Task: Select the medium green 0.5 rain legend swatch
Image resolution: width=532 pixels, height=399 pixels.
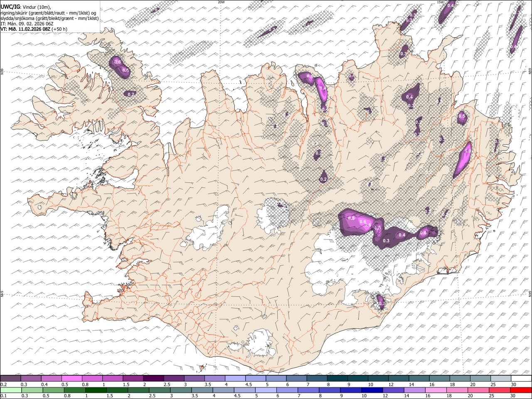Action: [53, 390]
